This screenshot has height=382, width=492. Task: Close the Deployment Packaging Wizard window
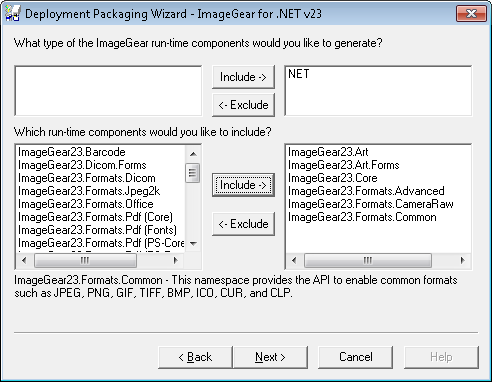pyautogui.click(x=471, y=13)
